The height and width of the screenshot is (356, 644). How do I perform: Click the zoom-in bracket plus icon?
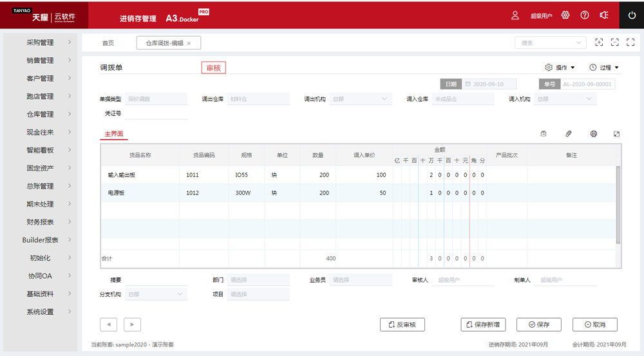[599, 42]
